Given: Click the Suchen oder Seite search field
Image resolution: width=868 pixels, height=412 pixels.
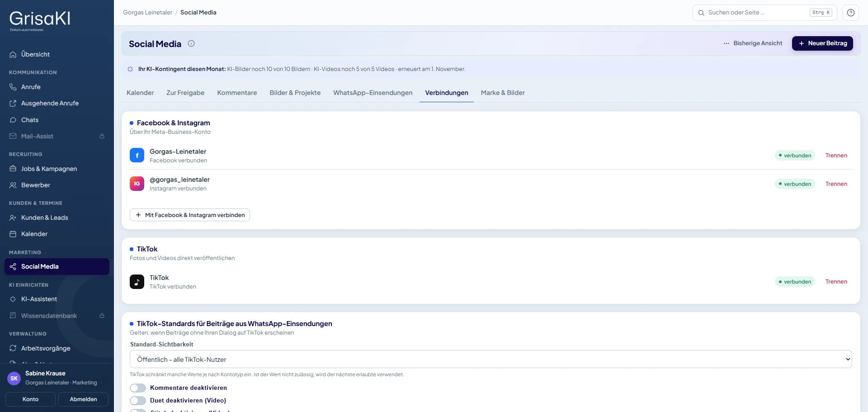Looking at the screenshot, I should coord(764,13).
